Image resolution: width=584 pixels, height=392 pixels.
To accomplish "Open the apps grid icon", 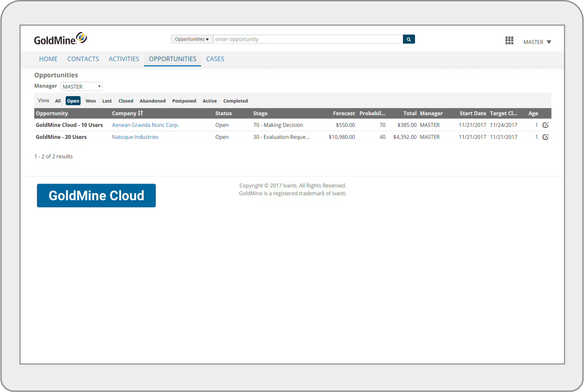I will click(x=509, y=40).
